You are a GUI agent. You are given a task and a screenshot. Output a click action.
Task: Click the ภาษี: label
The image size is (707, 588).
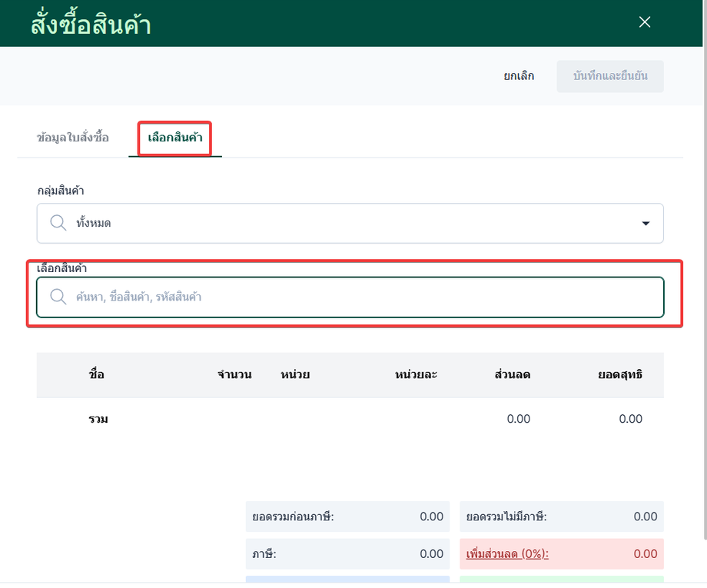tap(264, 553)
